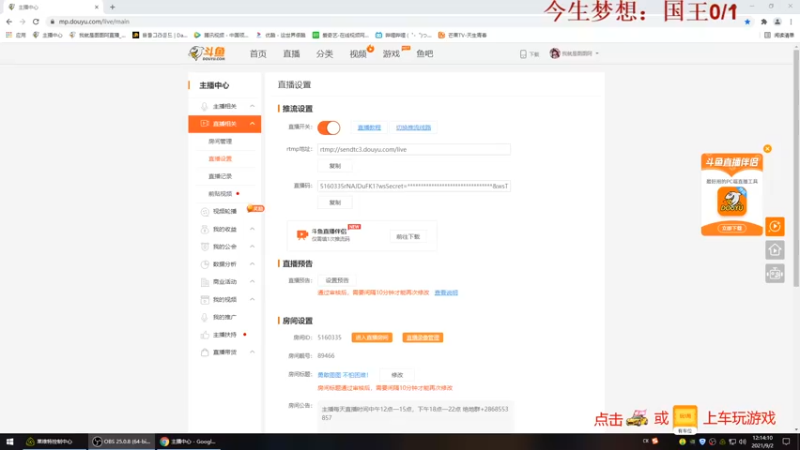Click the rtmp address input field
The height and width of the screenshot is (450, 800).
coord(414,149)
